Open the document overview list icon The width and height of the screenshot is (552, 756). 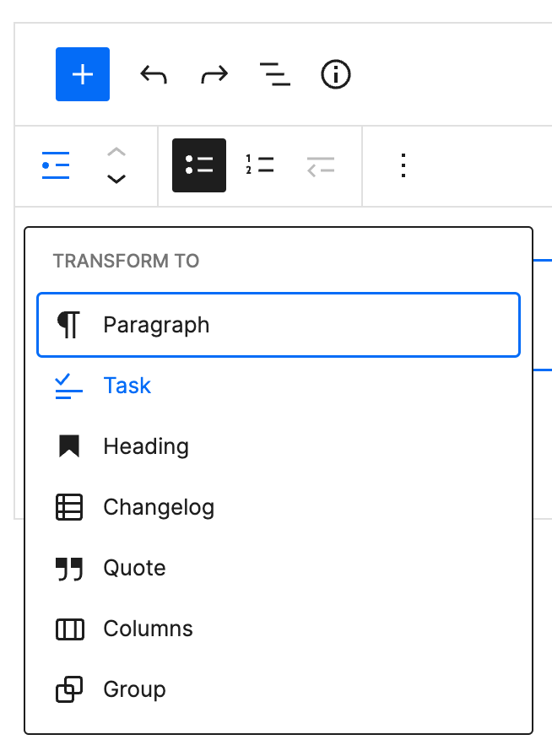(274, 74)
